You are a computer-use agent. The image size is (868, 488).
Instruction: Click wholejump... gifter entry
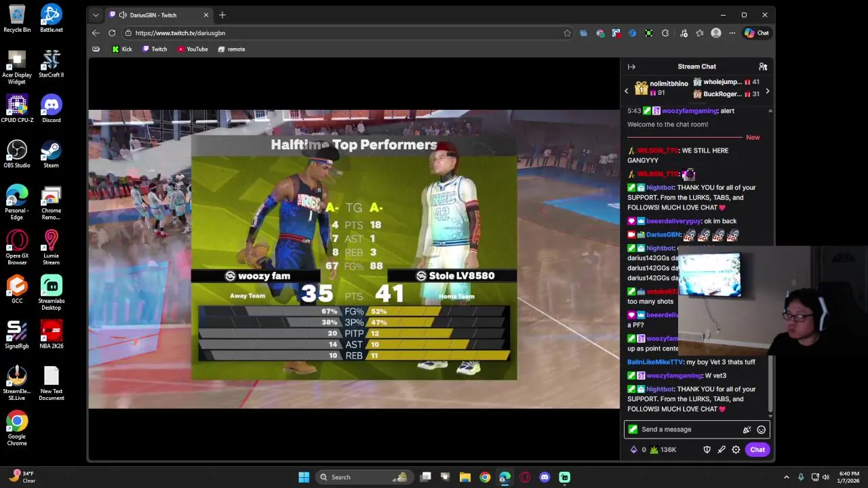726,82
